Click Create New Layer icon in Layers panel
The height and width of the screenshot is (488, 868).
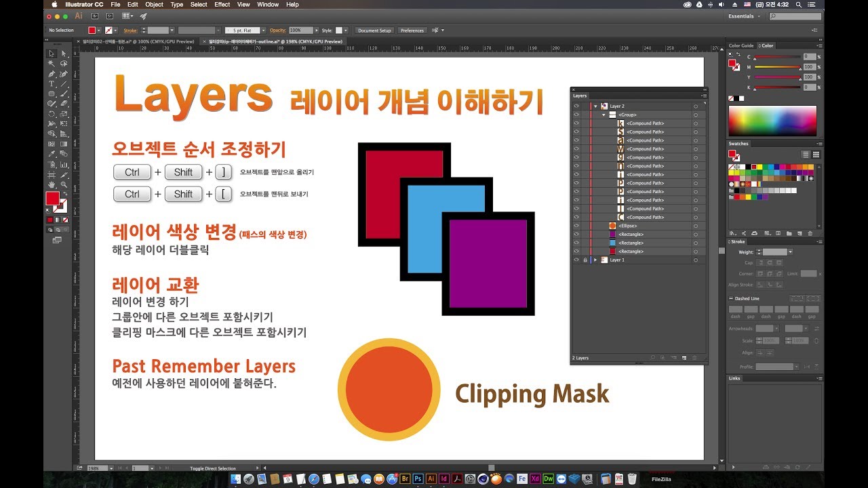(684, 357)
